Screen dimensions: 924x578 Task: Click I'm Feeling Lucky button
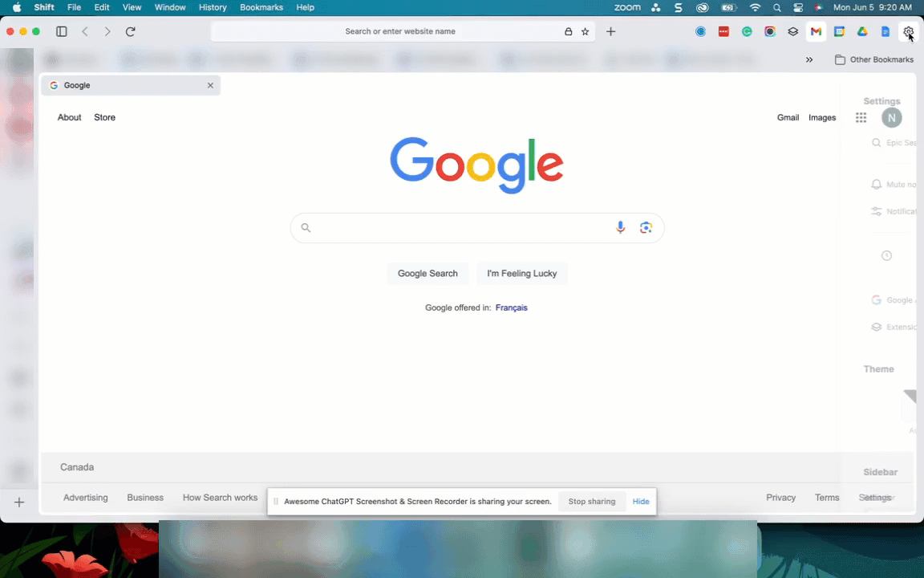[x=521, y=274]
